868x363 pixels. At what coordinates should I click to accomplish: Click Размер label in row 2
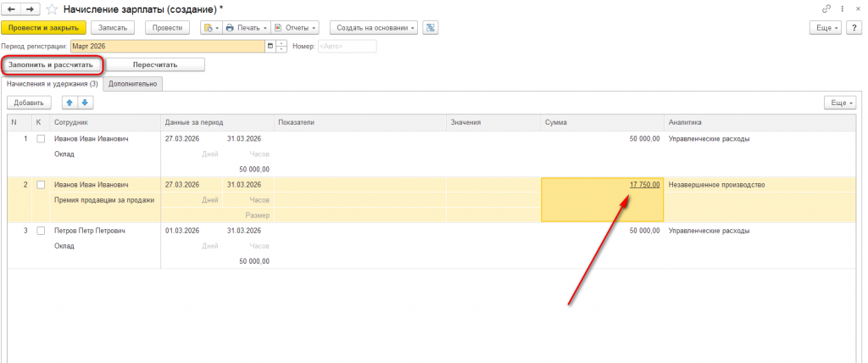258,215
